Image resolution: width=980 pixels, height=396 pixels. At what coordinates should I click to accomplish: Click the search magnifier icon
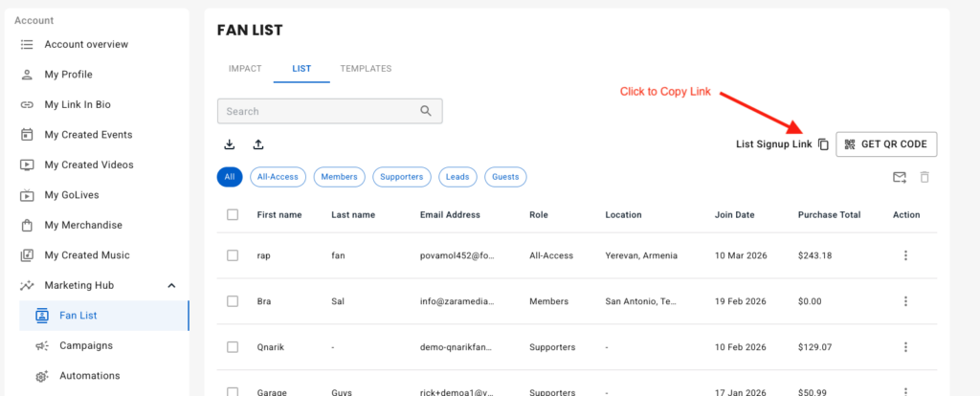[x=427, y=111]
